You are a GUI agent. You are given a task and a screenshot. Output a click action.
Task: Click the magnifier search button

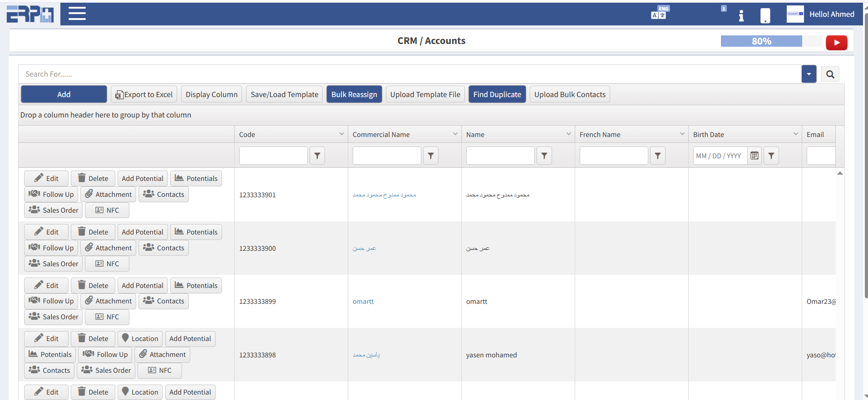pyautogui.click(x=830, y=74)
